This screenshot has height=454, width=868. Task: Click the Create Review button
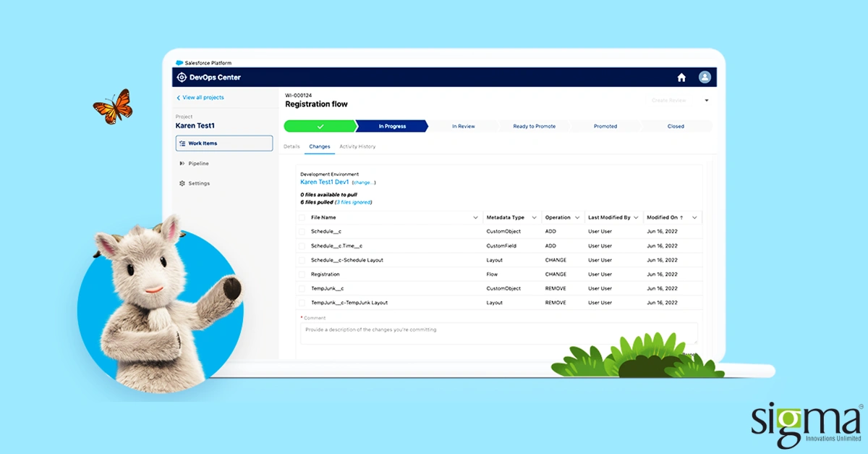(669, 101)
